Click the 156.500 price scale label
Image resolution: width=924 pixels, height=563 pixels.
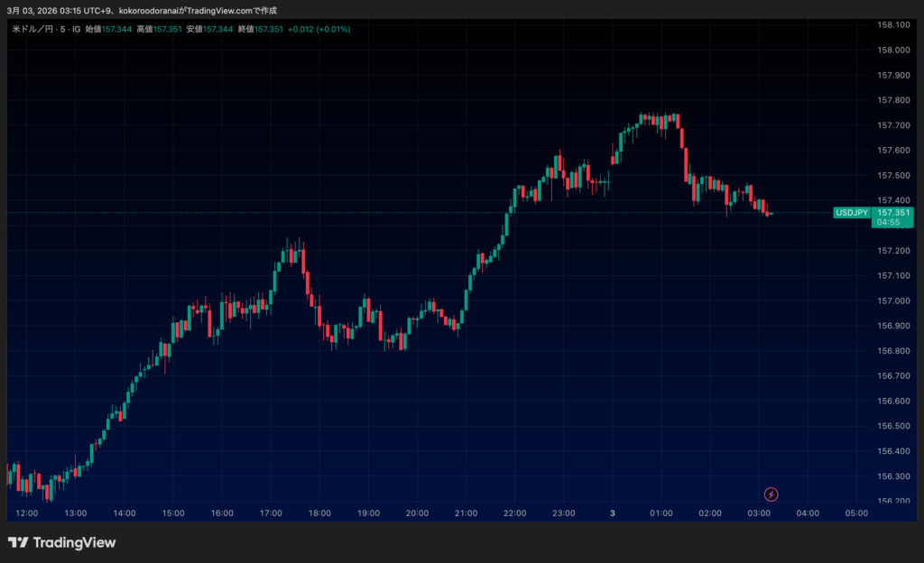tap(892, 426)
